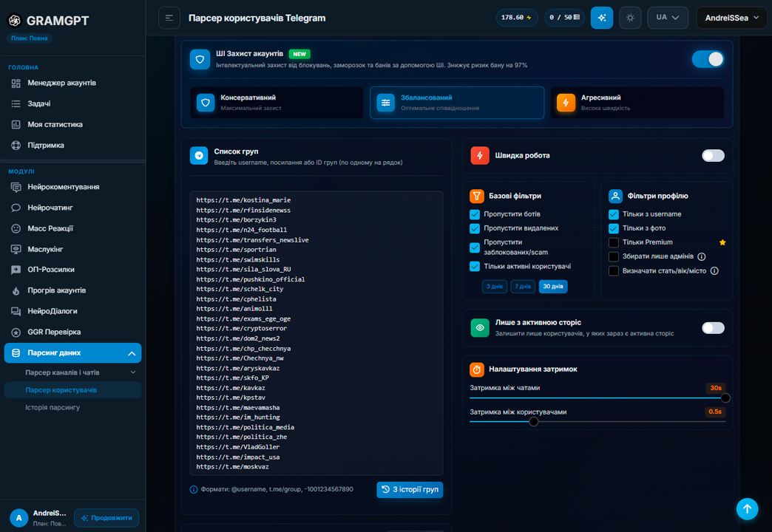This screenshot has width=772, height=532.
Task: Uncheck Пропустити видалених checkbox
Action: coord(475,228)
